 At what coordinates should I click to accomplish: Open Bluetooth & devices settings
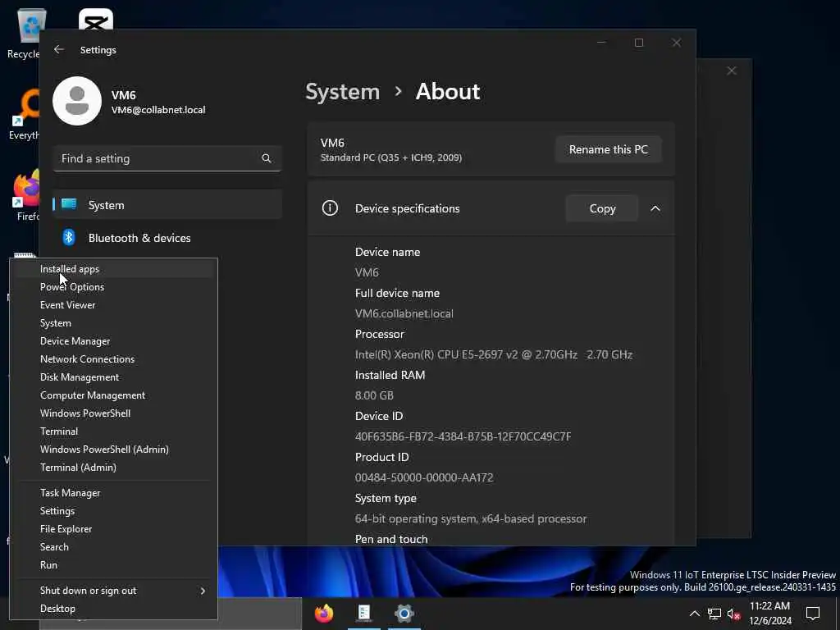[167, 238]
